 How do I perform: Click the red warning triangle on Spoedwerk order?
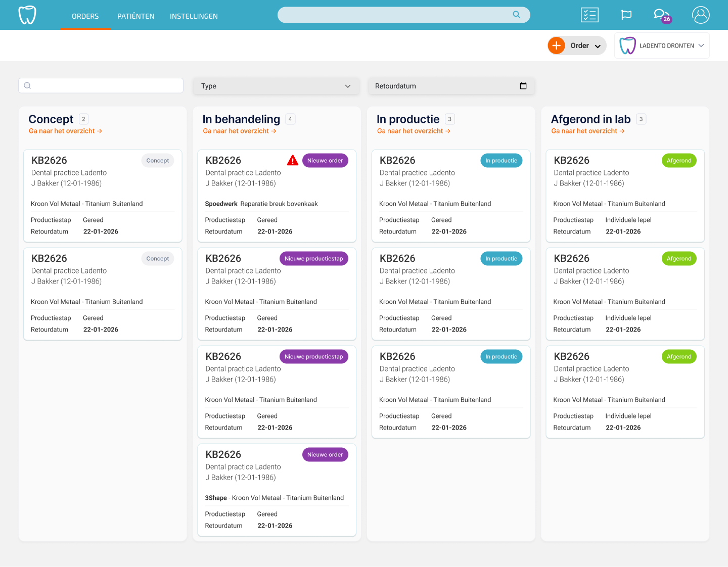293,161
